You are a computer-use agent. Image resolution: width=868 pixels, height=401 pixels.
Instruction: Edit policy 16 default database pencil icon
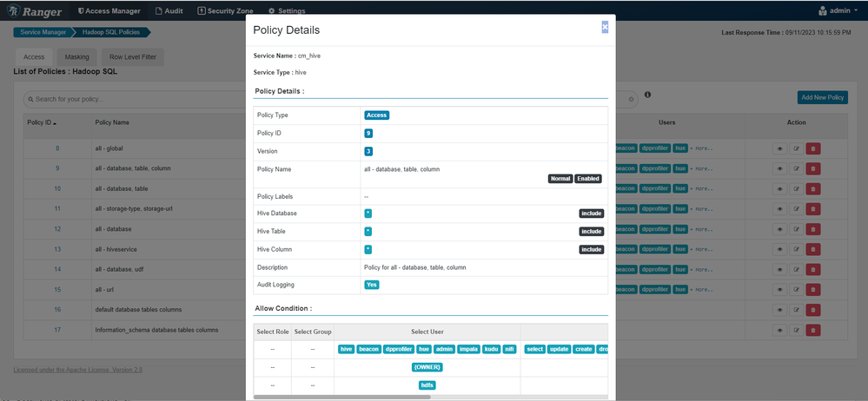point(796,310)
